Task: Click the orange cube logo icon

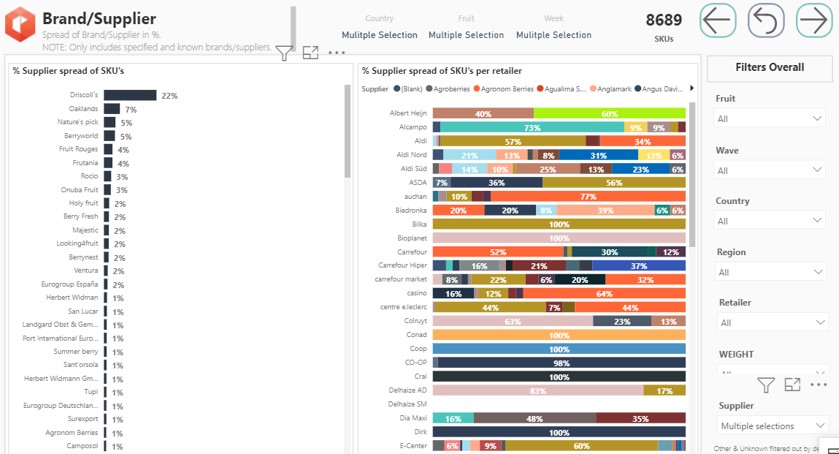Action: click(x=20, y=25)
